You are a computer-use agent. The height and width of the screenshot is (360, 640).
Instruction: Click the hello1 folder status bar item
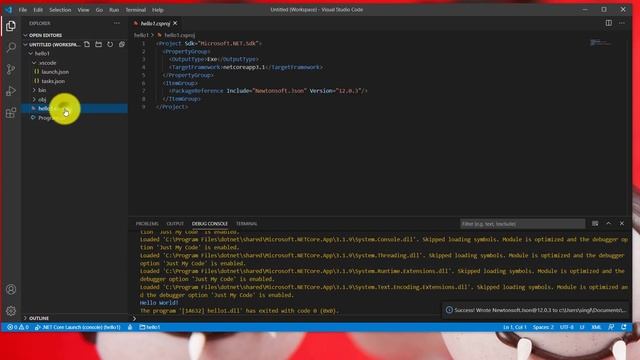[150, 327]
